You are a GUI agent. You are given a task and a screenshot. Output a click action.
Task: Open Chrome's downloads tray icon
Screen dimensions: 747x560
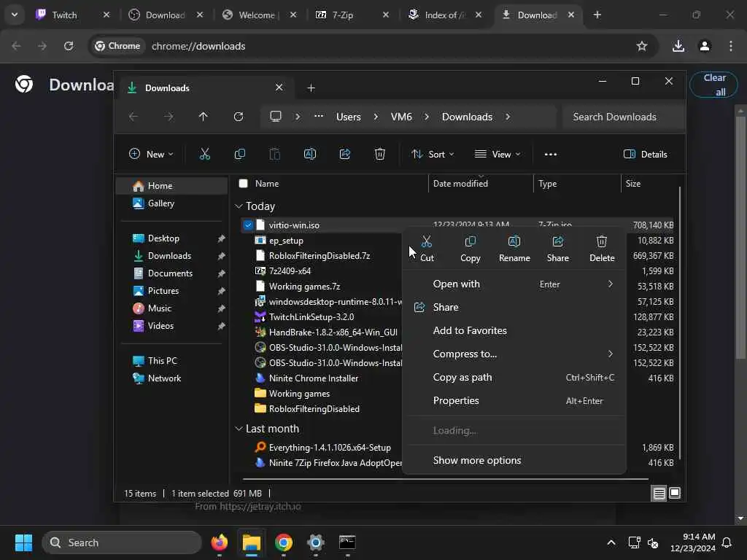point(678,46)
